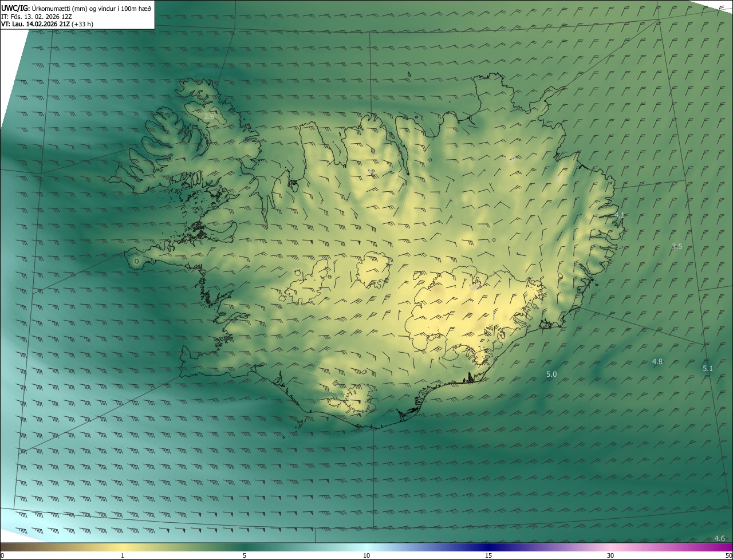Click the 4.6 value label

[x=720, y=538]
